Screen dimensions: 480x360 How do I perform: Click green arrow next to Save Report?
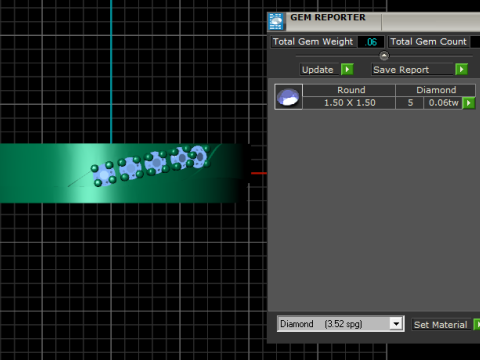462,69
